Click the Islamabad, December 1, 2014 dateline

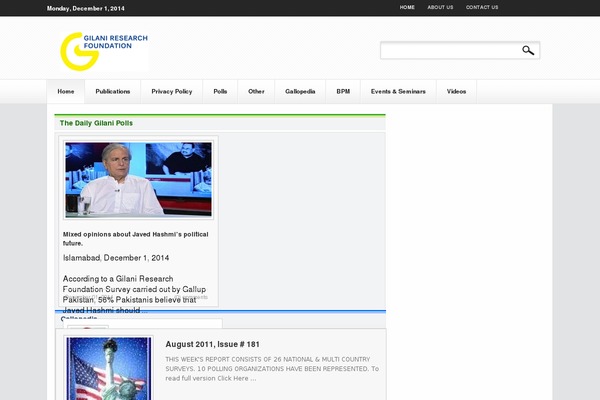pos(116,258)
